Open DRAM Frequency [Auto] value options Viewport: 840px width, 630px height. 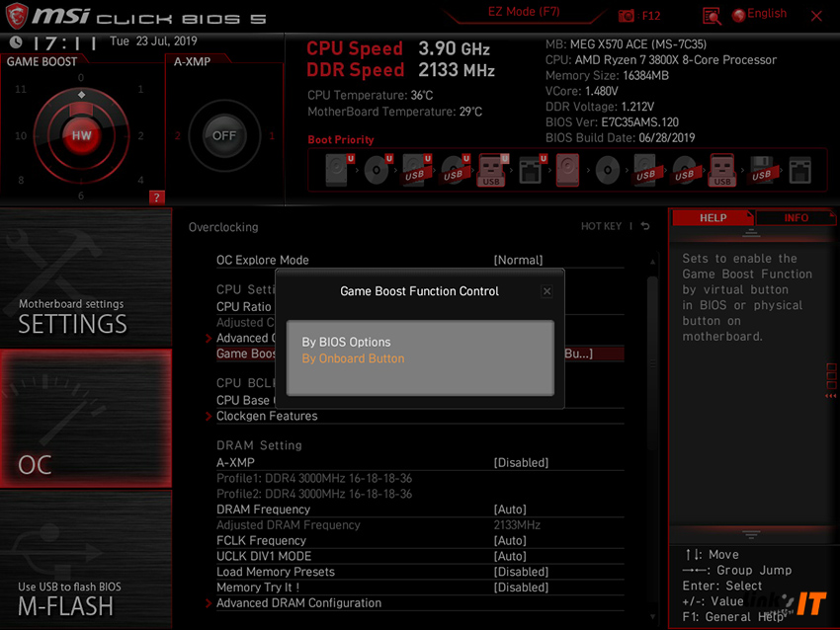coord(510,509)
